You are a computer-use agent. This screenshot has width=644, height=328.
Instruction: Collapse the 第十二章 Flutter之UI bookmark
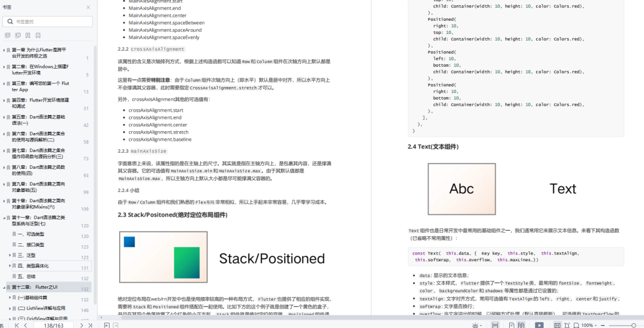coord(4,287)
